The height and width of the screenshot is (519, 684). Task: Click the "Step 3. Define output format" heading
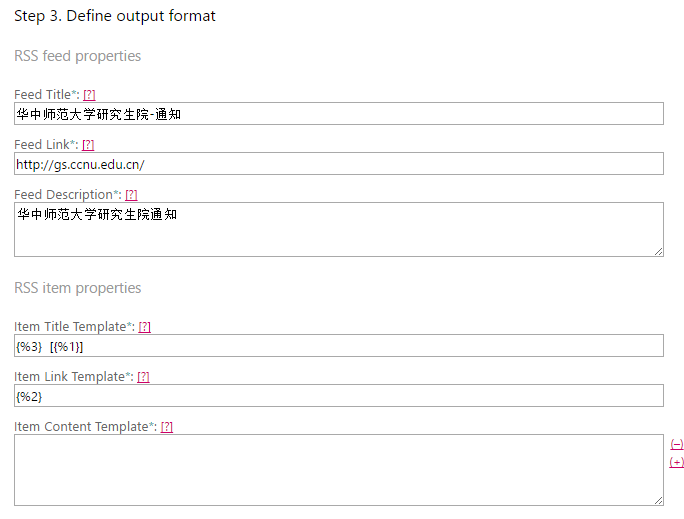[115, 16]
